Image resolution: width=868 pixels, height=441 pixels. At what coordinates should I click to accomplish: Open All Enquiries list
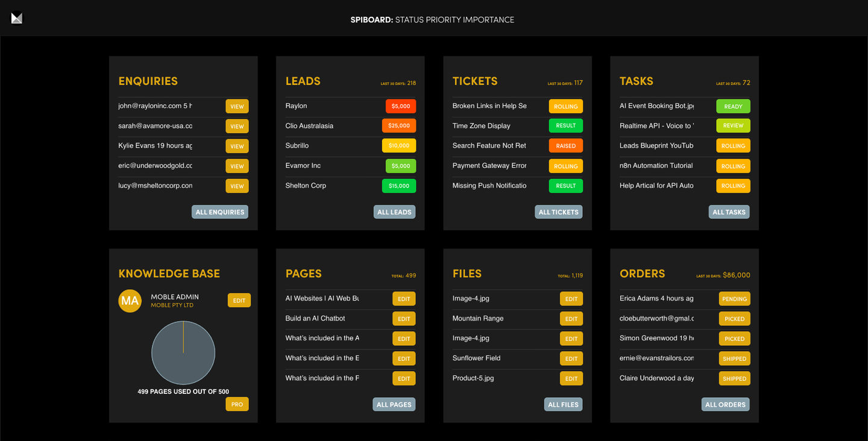click(x=220, y=212)
